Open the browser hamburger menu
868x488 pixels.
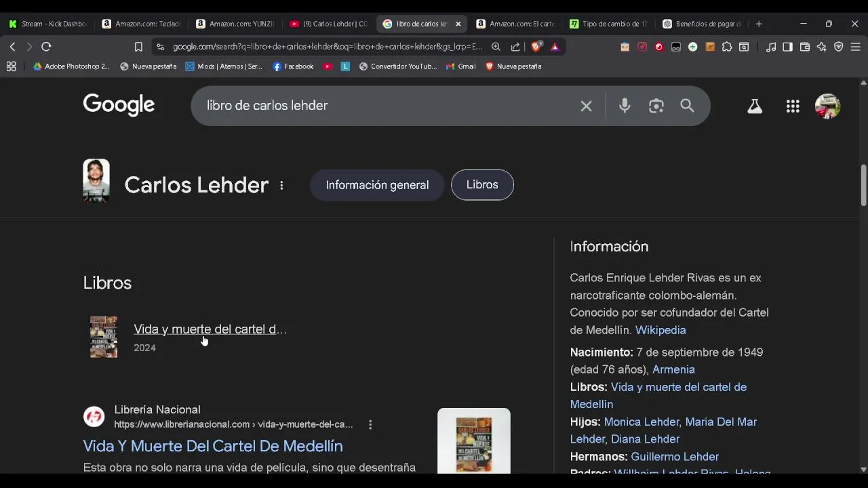[x=856, y=47]
